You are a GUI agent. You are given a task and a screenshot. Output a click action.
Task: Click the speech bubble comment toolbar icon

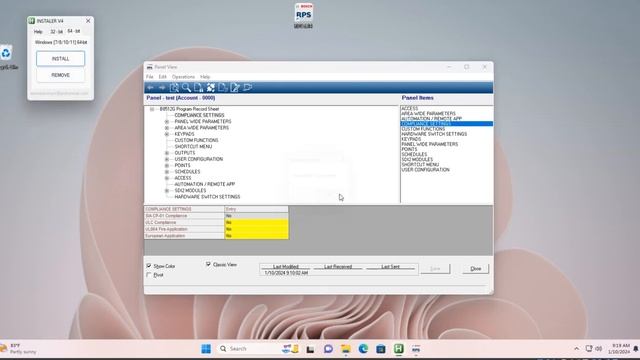[247, 87]
